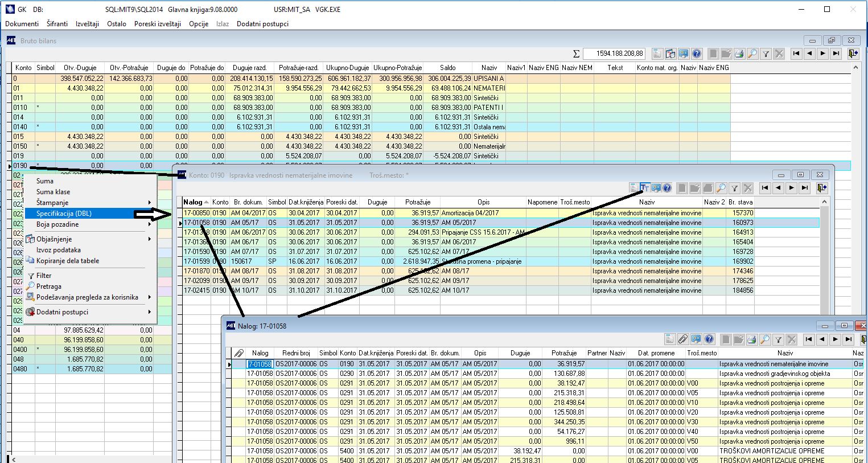Go to last record in Bruto bilans toolbar
The image size is (868, 463).
pyautogui.click(x=836, y=54)
